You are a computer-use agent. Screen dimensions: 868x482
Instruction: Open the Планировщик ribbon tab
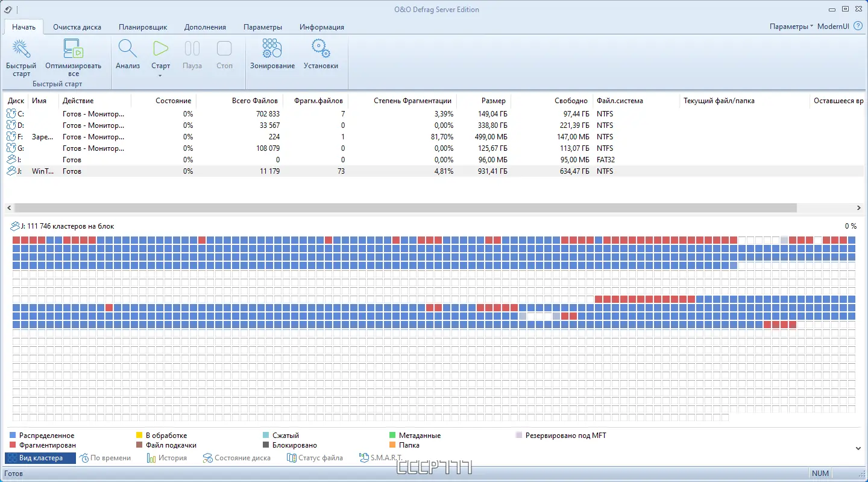143,27
